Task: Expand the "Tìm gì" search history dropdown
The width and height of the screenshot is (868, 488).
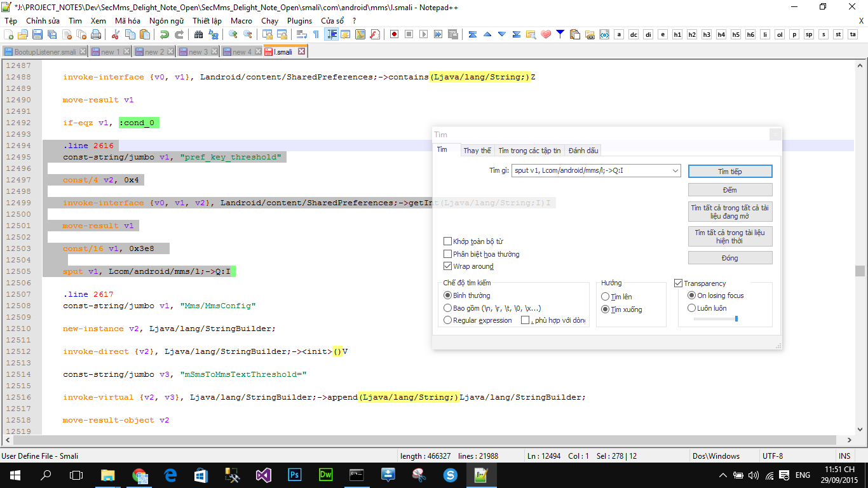Action: 674,171
